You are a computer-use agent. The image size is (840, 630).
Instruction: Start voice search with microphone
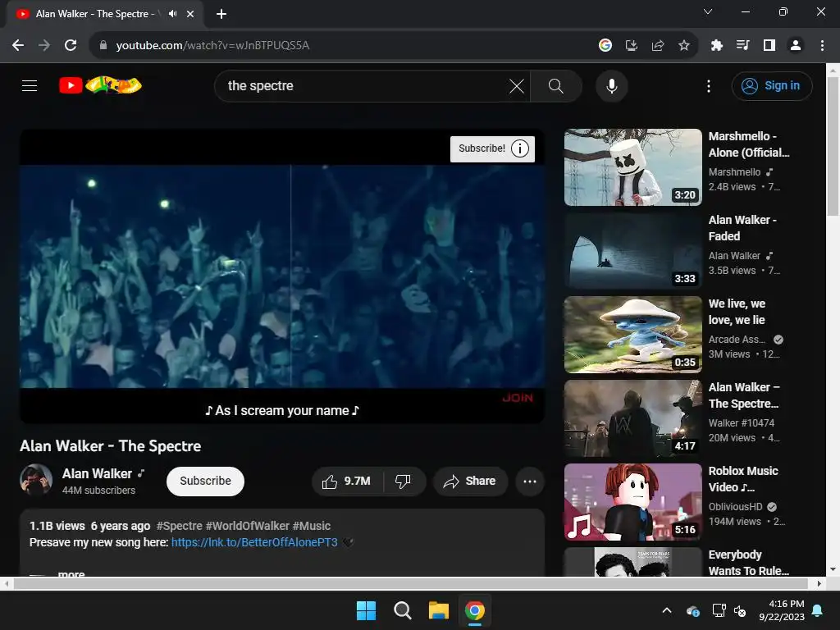(611, 86)
